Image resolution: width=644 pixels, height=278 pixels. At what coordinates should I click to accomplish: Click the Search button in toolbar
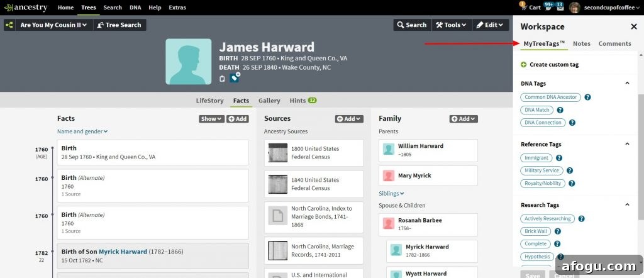pos(412,25)
